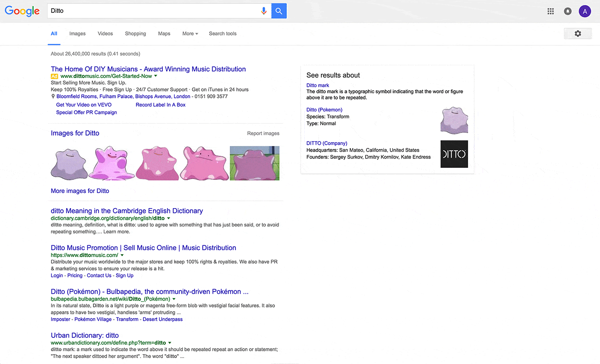
Task: Open the account avatar icon
Action: pos(585,11)
